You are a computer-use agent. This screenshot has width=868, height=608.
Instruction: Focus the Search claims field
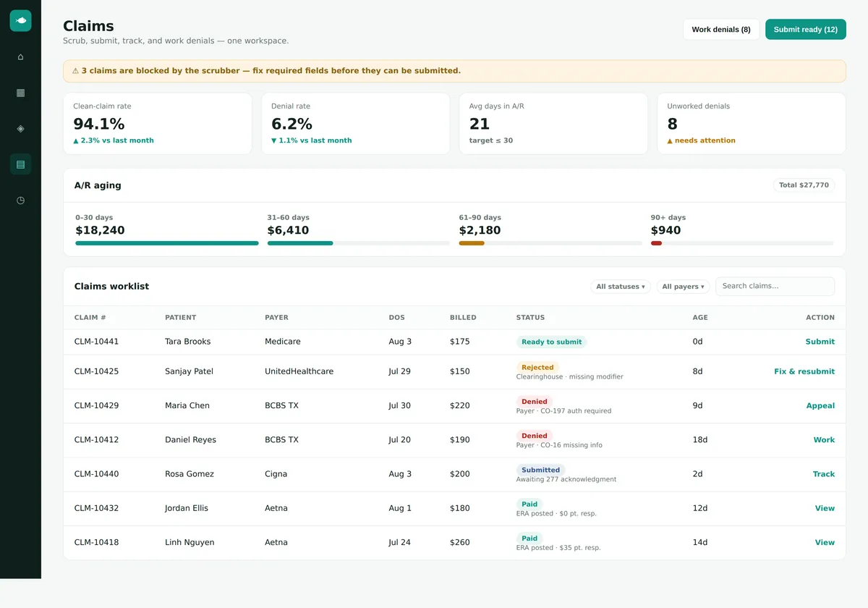[x=775, y=286]
